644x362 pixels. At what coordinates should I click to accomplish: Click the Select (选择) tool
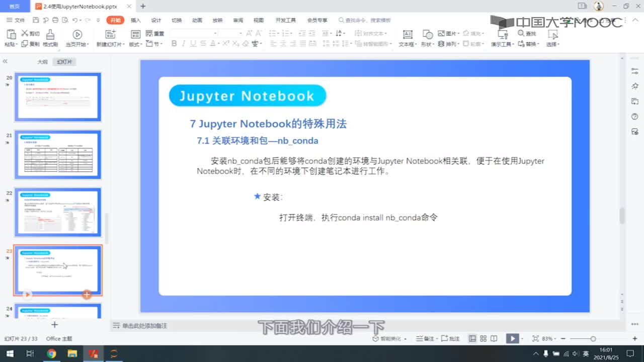point(553,38)
